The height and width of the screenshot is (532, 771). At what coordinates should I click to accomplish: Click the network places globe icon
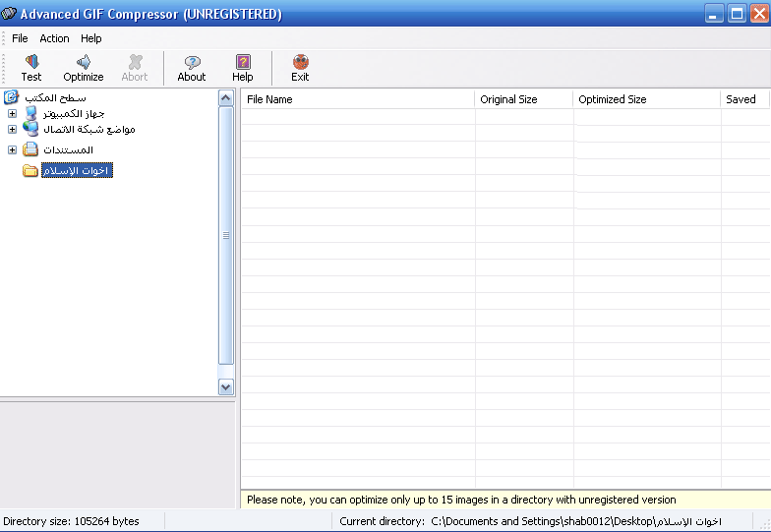coord(30,129)
